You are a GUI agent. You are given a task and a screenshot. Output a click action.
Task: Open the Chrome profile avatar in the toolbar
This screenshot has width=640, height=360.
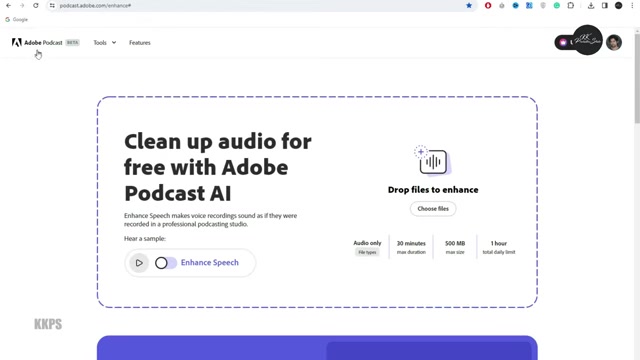click(x=618, y=6)
